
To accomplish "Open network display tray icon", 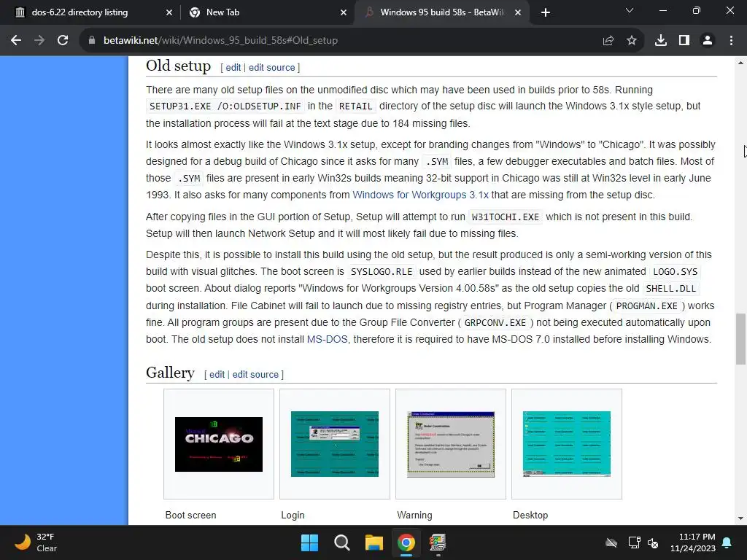I will (x=634, y=542).
